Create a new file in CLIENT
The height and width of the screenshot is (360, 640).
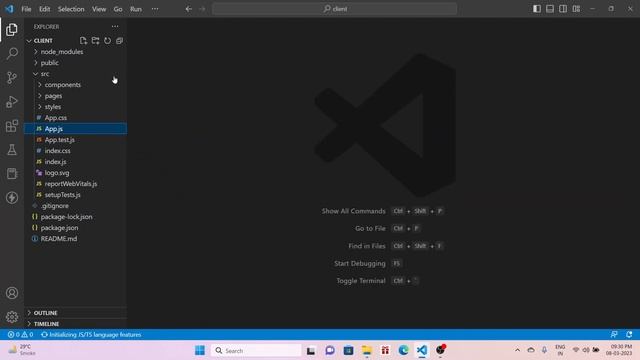(83, 40)
